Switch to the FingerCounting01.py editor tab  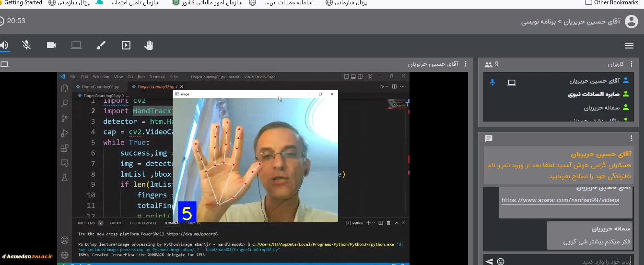(x=100, y=87)
